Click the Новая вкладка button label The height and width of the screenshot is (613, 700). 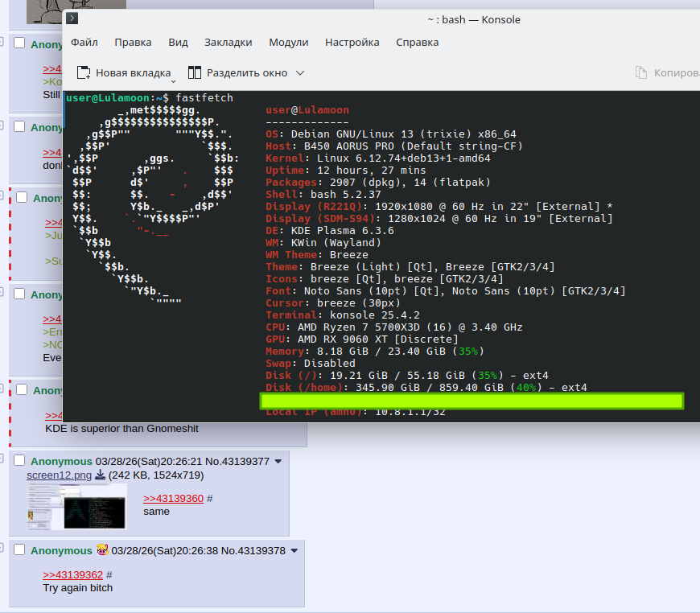pos(133,72)
